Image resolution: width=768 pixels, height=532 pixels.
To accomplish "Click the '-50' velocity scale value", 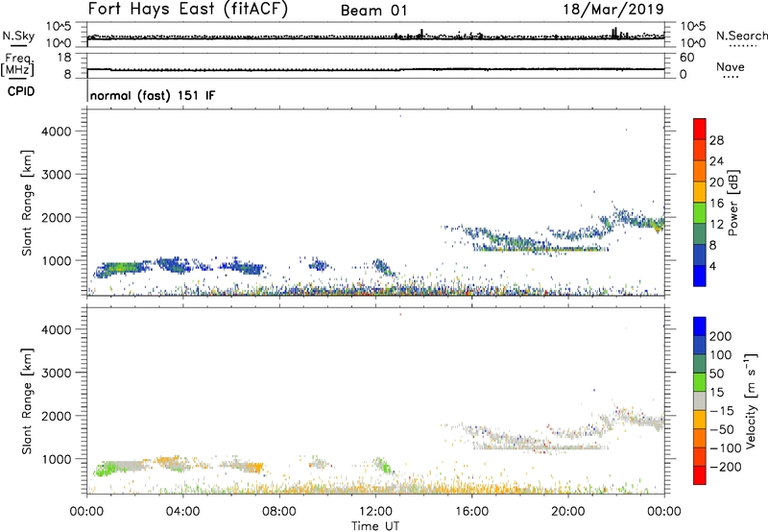I will click(x=722, y=429).
